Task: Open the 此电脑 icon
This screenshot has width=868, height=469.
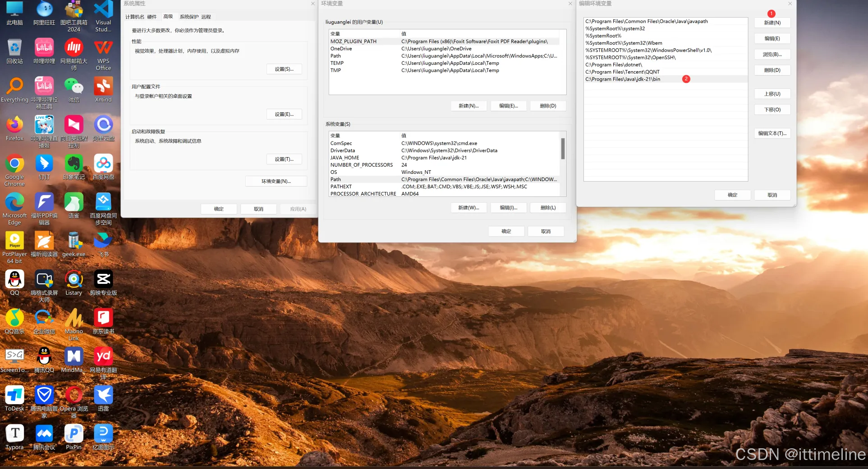Action: click(x=14, y=13)
